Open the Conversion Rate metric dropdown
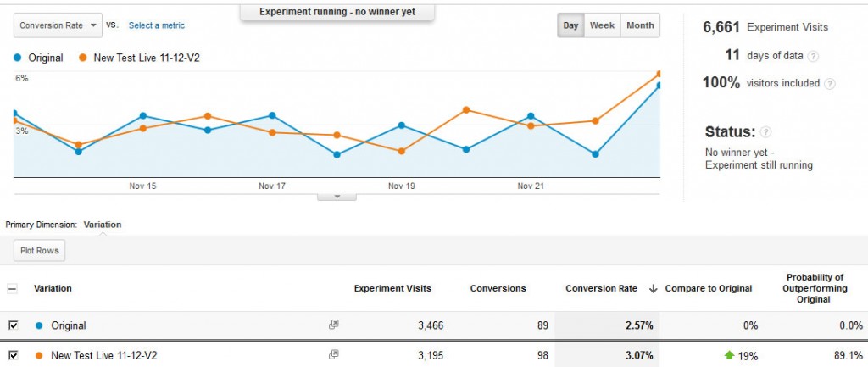The height and width of the screenshot is (367, 868). [x=58, y=25]
